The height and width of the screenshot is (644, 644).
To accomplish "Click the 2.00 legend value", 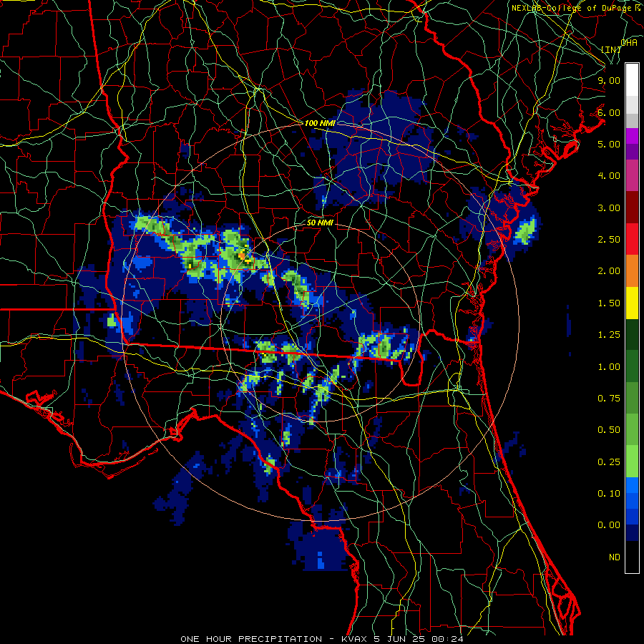I will (609, 271).
